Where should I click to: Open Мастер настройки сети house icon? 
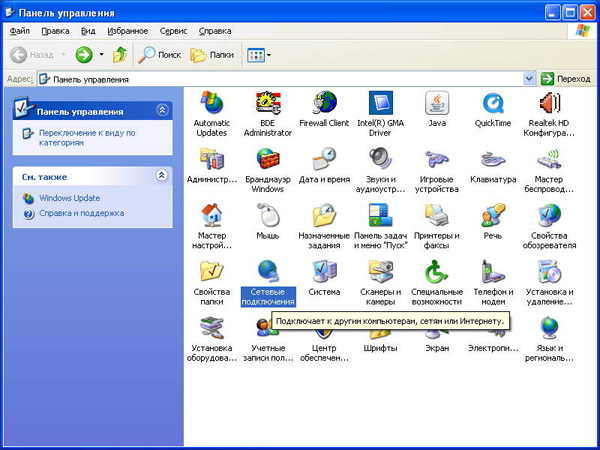coord(212,215)
